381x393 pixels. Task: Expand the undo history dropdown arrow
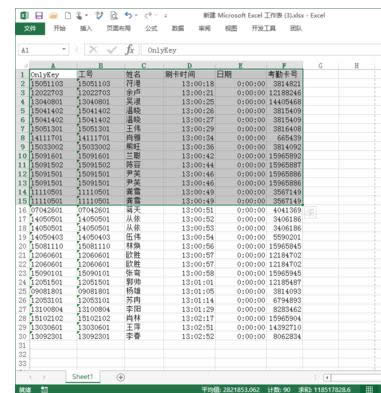coord(136,16)
